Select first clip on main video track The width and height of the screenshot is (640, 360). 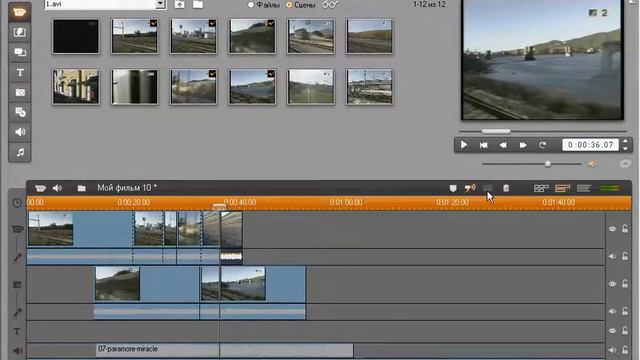[x=80, y=229]
